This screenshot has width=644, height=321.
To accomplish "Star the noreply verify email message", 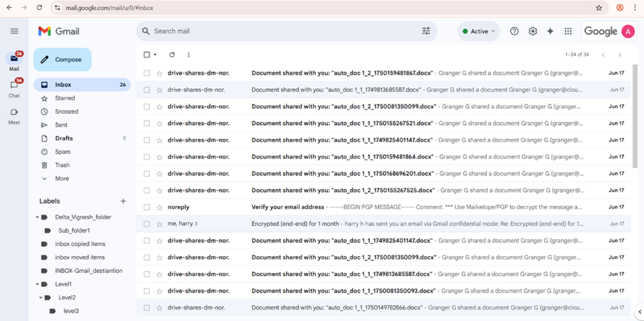I will point(159,207).
